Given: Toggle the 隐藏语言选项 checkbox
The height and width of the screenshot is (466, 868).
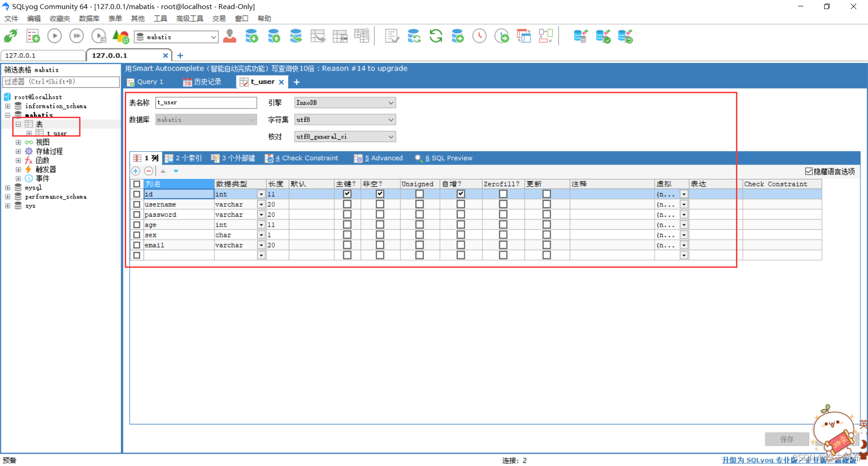Looking at the screenshot, I should 809,171.
